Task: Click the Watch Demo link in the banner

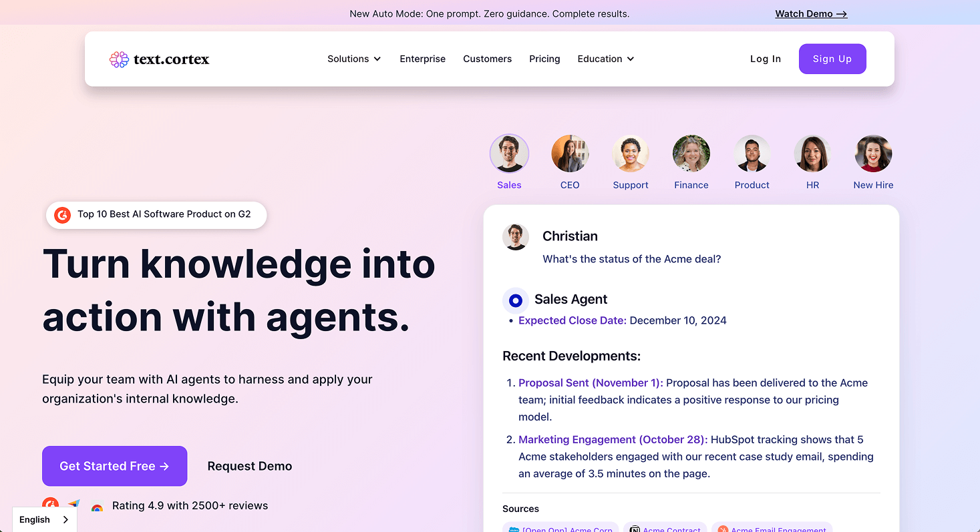Action: pyautogui.click(x=811, y=13)
